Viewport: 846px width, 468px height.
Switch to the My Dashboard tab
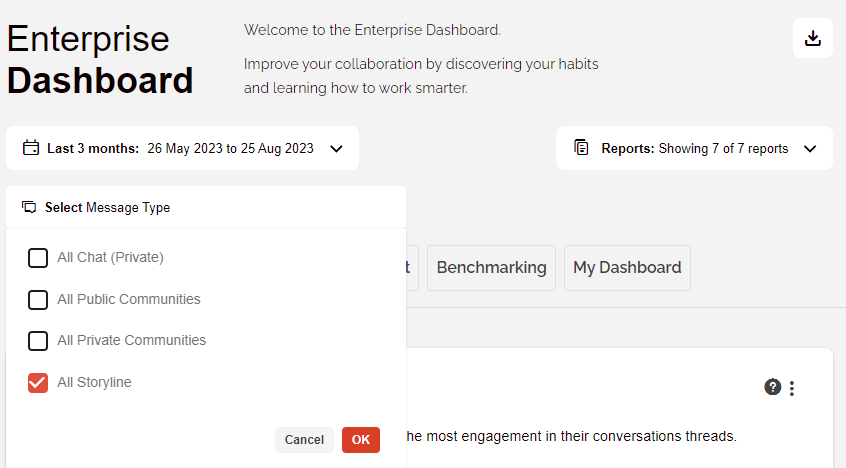point(627,268)
